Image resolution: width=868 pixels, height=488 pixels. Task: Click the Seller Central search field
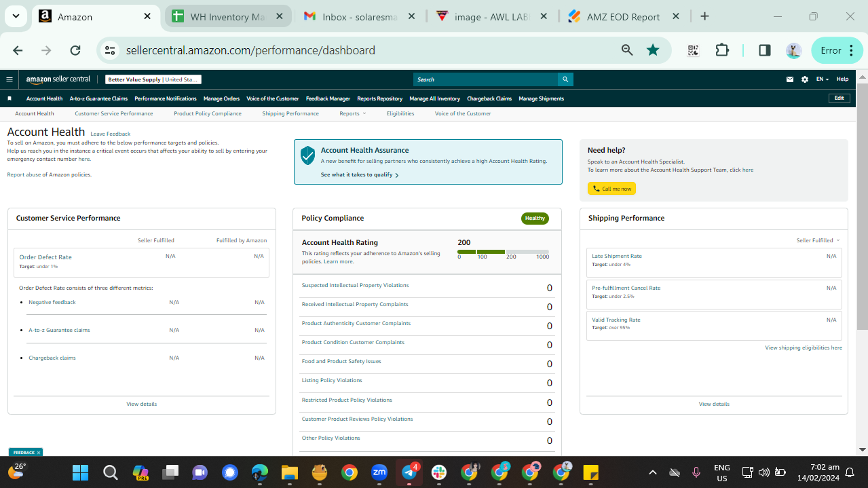(x=485, y=79)
